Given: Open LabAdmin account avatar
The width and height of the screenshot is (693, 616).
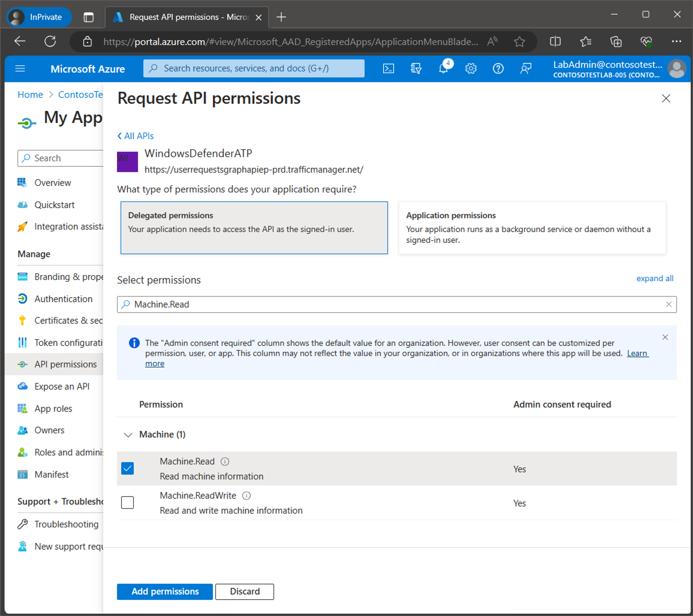Looking at the screenshot, I should coord(676,69).
